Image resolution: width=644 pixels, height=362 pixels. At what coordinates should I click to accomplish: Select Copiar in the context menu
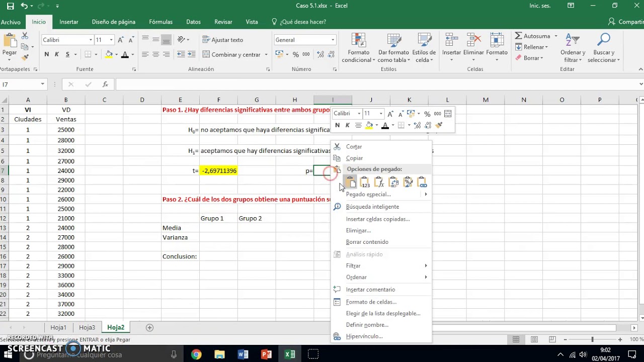tap(354, 158)
